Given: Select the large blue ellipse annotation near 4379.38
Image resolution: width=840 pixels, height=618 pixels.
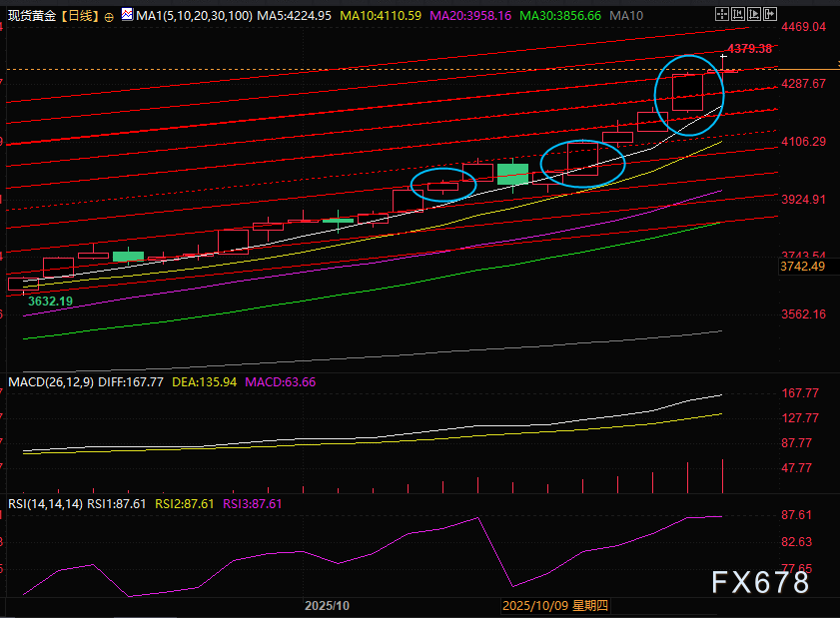Looking at the screenshot, I should pos(689,92).
